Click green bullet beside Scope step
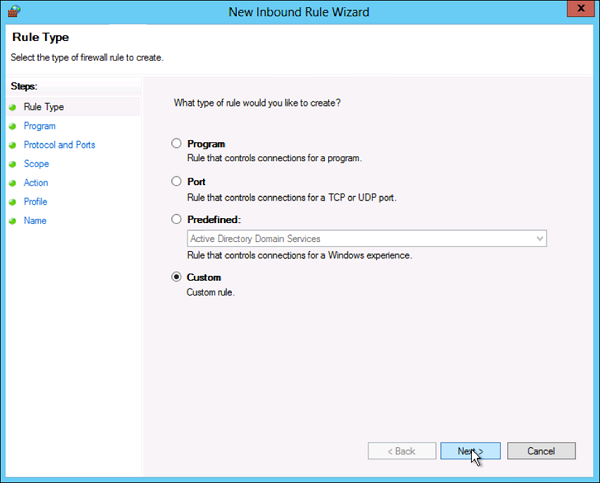 (13, 164)
